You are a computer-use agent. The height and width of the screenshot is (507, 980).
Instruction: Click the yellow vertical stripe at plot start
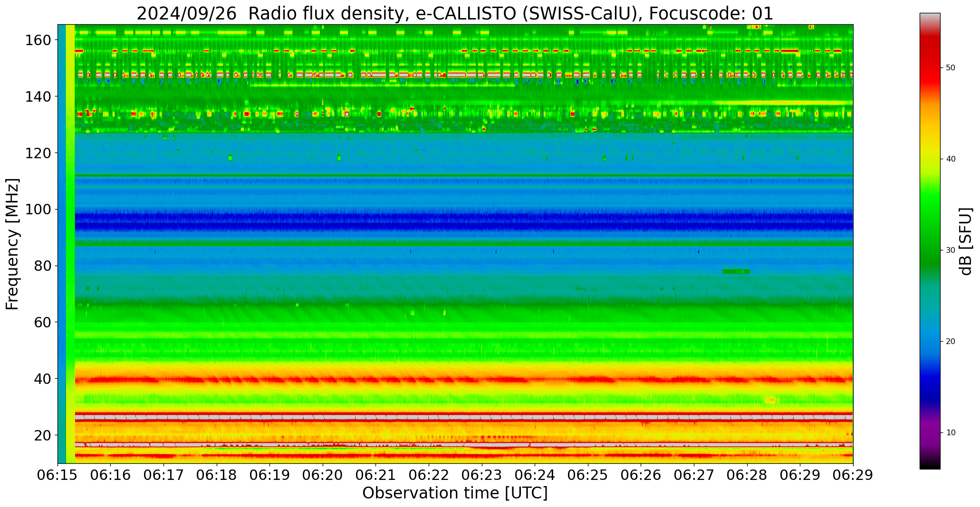pos(70,238)
